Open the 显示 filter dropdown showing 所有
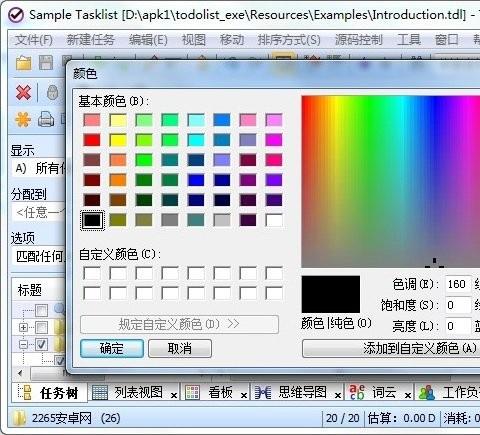Viewport: 480px width, 435px height. 38,168
